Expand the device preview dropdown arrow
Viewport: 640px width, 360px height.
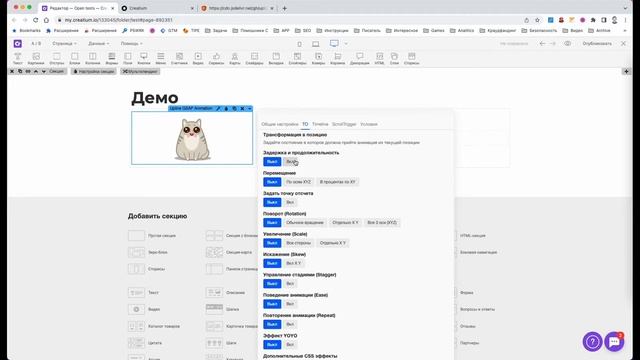[346, 44]
